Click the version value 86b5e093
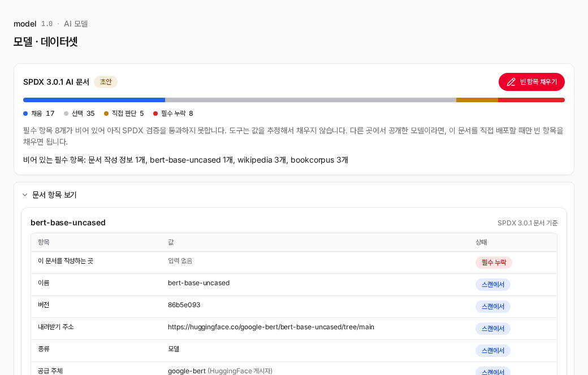 (x=184, y=305)
